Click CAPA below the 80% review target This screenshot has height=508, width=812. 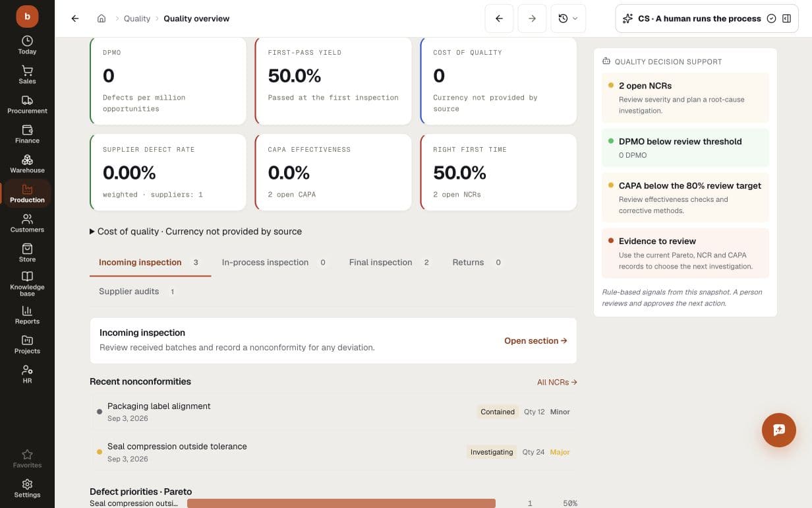click(685, 197)
